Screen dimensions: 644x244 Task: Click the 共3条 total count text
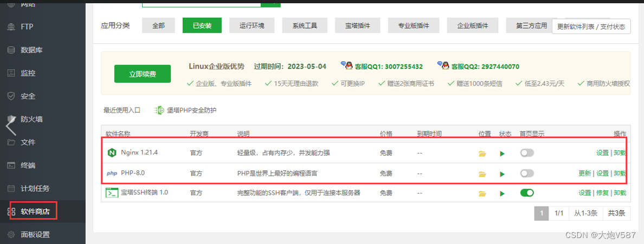pos(616,213)
